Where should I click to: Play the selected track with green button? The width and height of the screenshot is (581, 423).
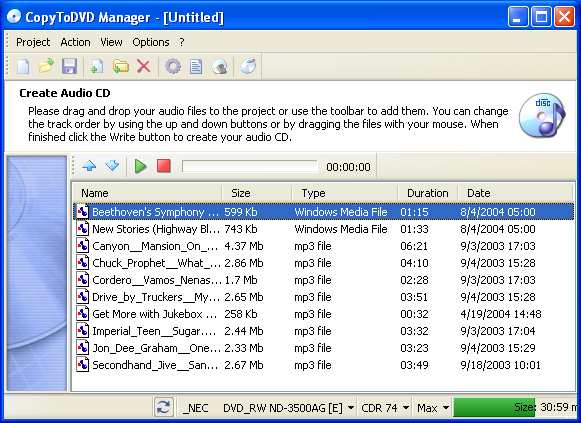click(140, 166)
